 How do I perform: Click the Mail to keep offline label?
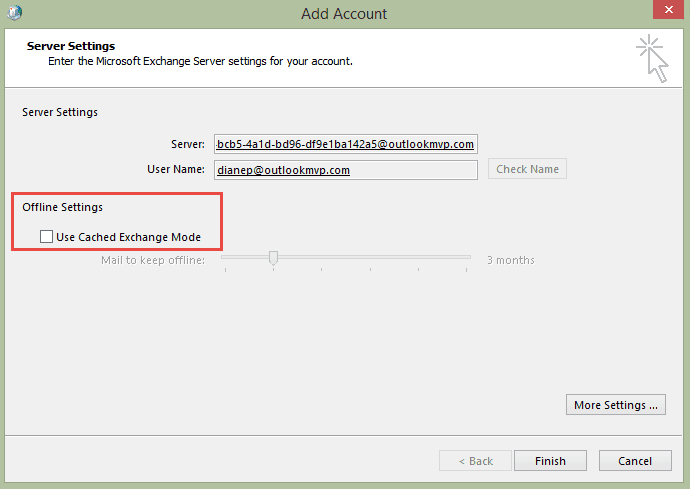(x=153, y=260)
